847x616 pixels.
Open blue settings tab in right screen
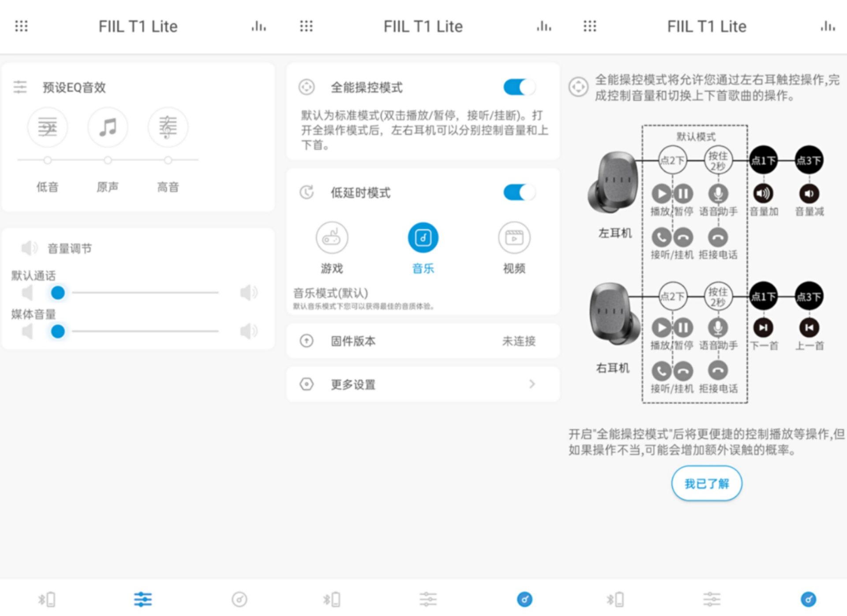click(808, 599)
